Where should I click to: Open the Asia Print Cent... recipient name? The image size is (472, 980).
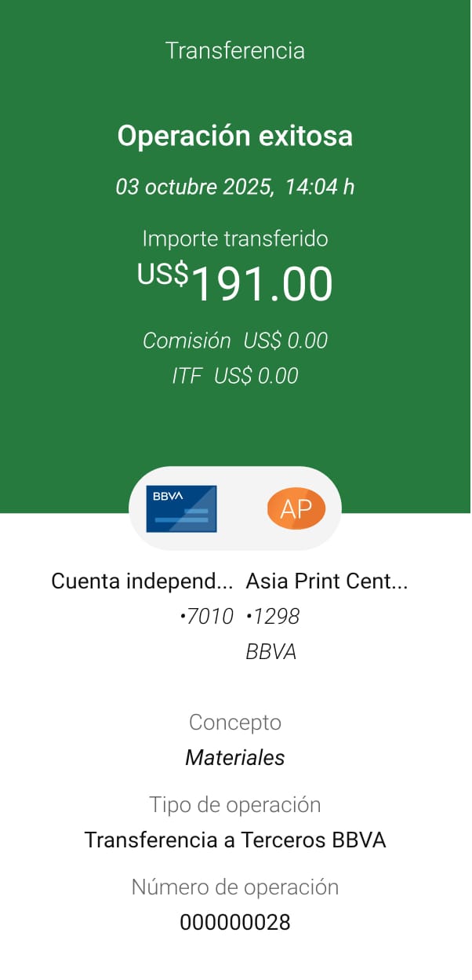click(x=327, y=581)
